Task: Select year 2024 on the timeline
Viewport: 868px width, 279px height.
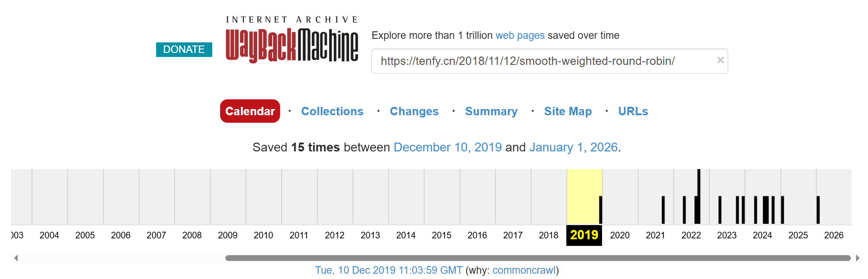Action: coord(762,235)
